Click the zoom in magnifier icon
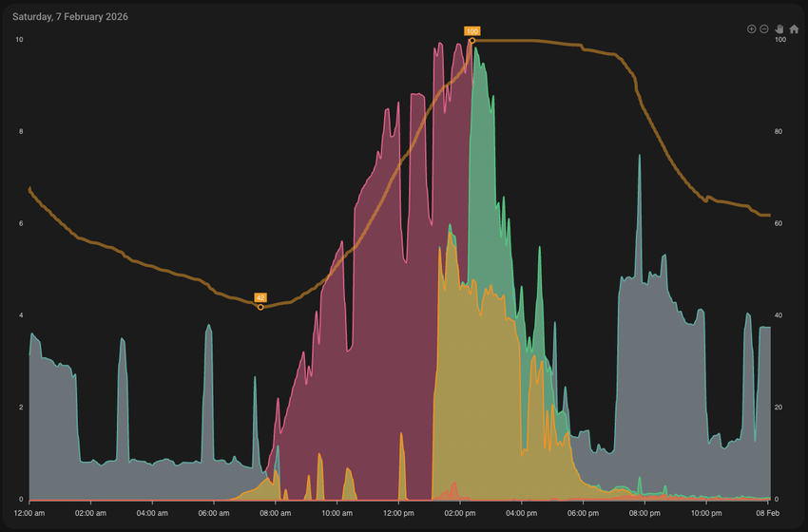 click(751, 29)
